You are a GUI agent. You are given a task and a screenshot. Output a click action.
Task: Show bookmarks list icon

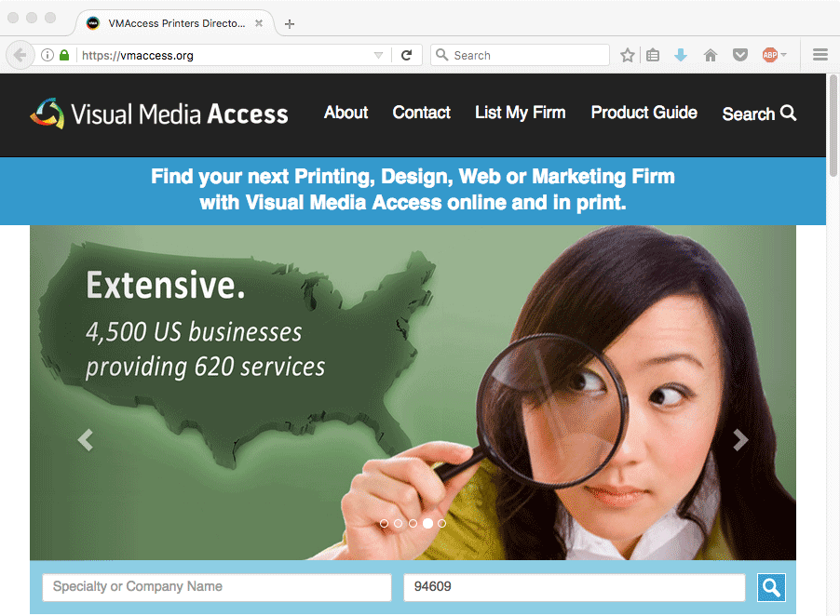653,55
